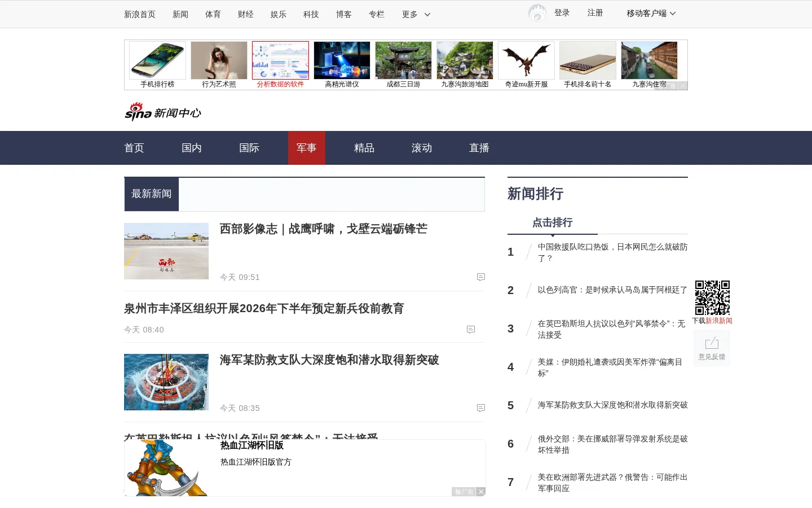This screenshot has height=508, width=812.
Task: Open the 博客 top bar link
Action: click(x=344, y=14)
